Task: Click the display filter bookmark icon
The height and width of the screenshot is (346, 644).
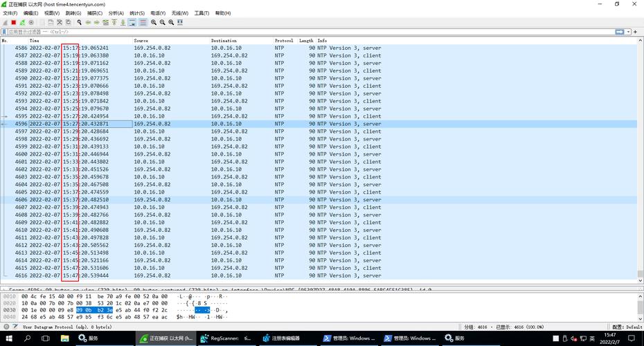Action: 4,32
